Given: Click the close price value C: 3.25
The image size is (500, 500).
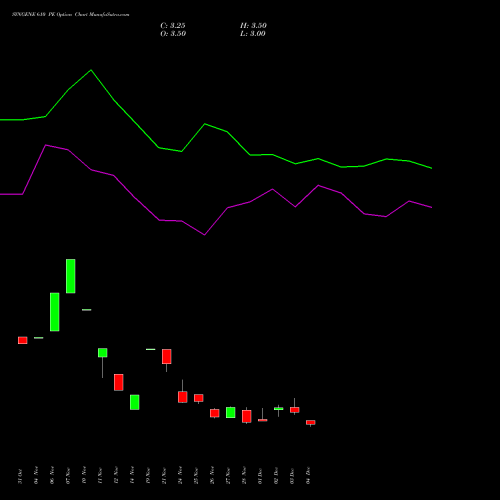Looking at the screenshot, I should (173, 26).
